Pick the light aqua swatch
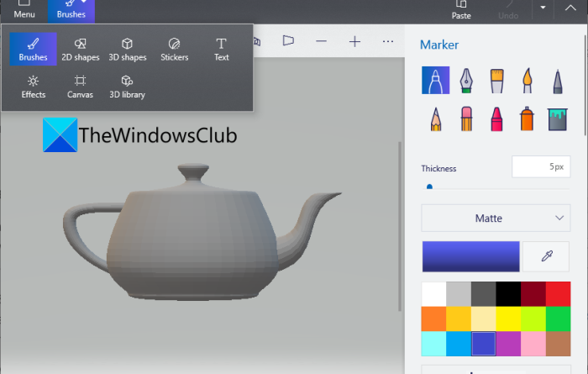This screenshot has width=588, height=374. (434, 344)
